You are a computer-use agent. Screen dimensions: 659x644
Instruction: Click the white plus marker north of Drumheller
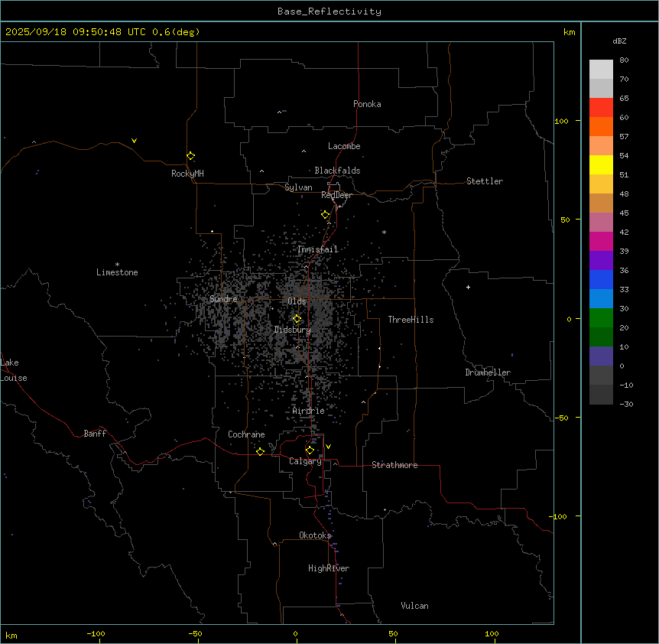(x=469, y=287)
